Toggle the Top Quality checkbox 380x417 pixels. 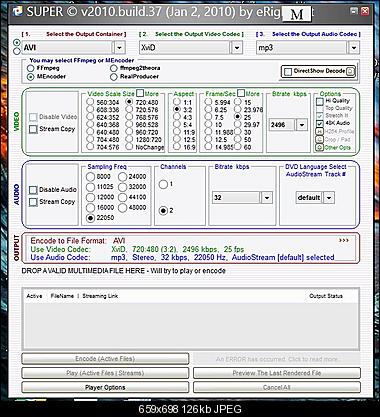click(320, 109)
